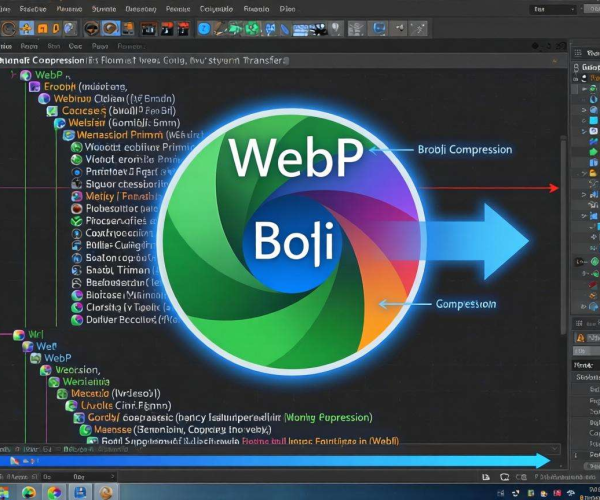Click the orange and blue stack icon

[128, 28]
